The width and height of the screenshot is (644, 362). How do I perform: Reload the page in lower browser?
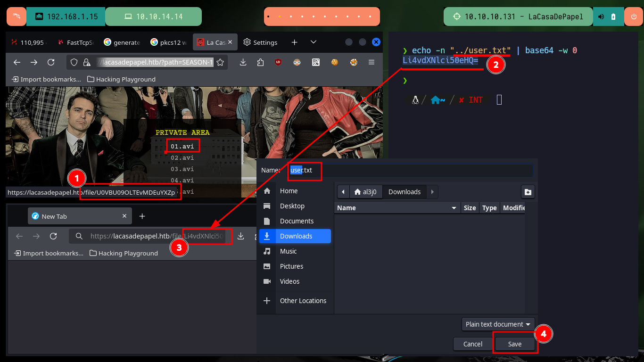point(53,236)
